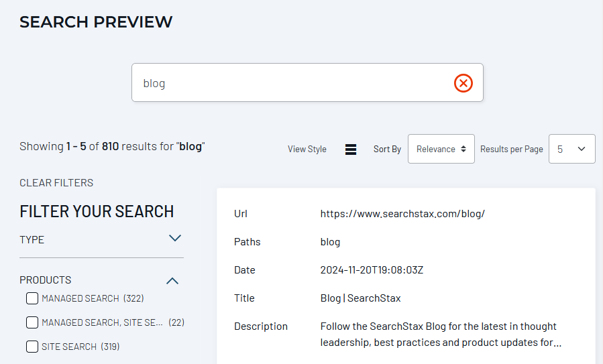Click the result date 2024-11-20T19:08:03Z
Screen dimensions: 603x364
coord(372,270)
